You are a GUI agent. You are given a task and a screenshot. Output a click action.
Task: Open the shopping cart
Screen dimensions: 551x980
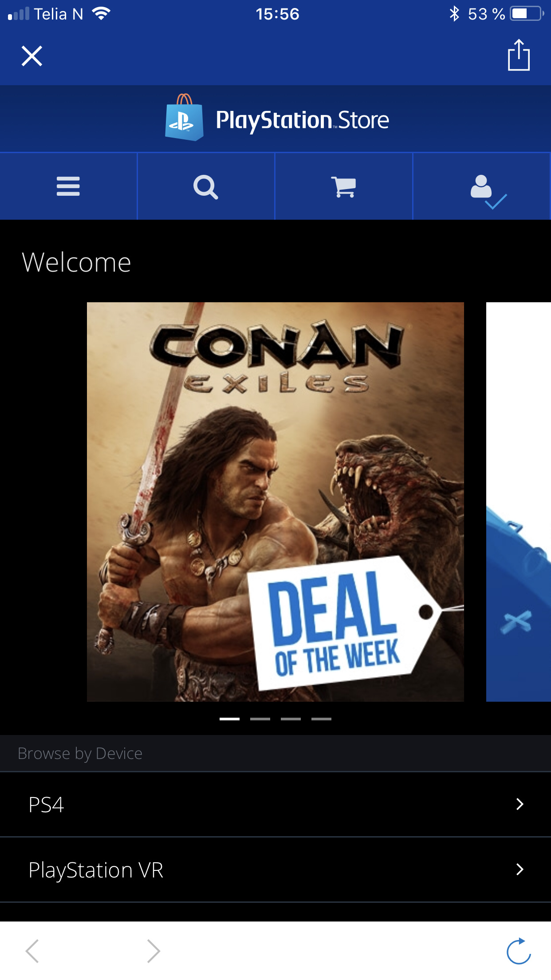click(x=344, y=186)
